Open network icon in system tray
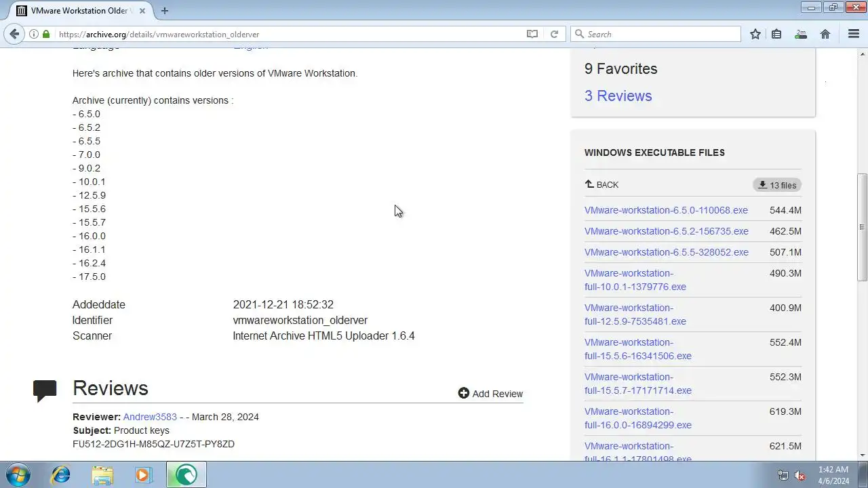This screenshot has width=868, height=488. point(783,475)
